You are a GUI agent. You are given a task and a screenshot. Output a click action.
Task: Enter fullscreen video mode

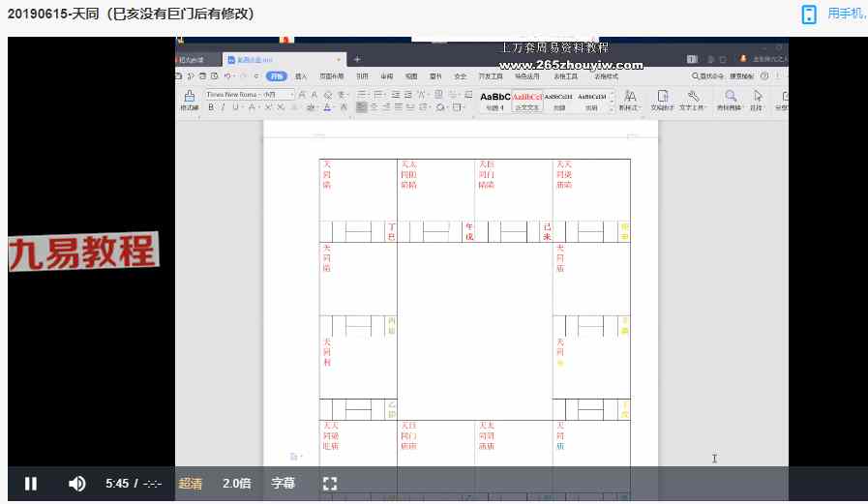(329, 484)
